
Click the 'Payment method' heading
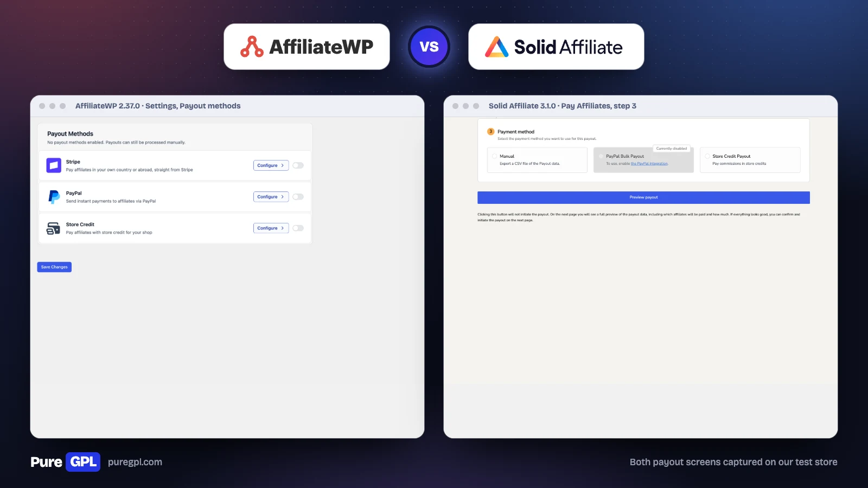coord(516,132)
